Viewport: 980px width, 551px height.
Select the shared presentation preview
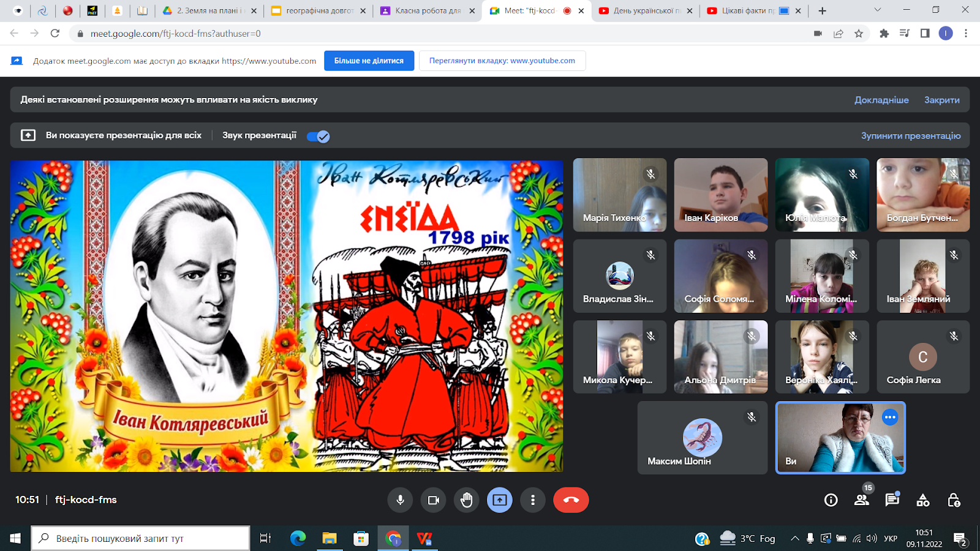(x=287, y=316)
